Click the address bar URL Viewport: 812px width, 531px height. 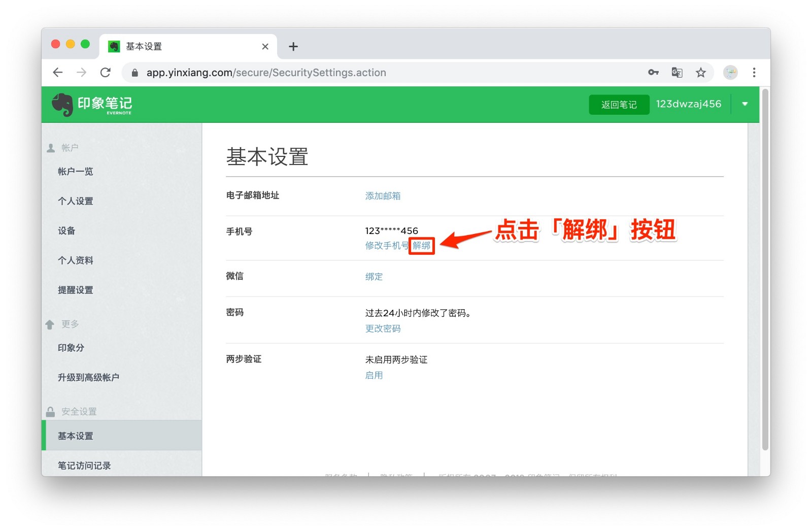click(x=266, y=73)
